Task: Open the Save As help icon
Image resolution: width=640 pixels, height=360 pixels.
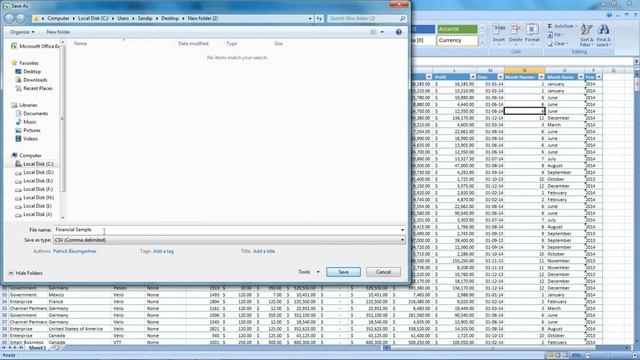Action: point(399,32)
